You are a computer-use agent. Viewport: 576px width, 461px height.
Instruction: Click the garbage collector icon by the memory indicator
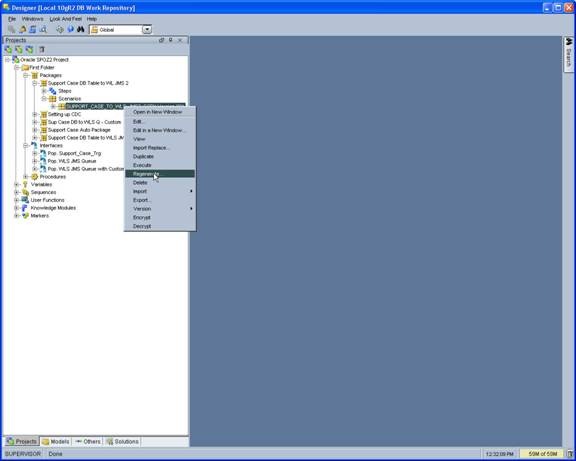tap(570, 454)
